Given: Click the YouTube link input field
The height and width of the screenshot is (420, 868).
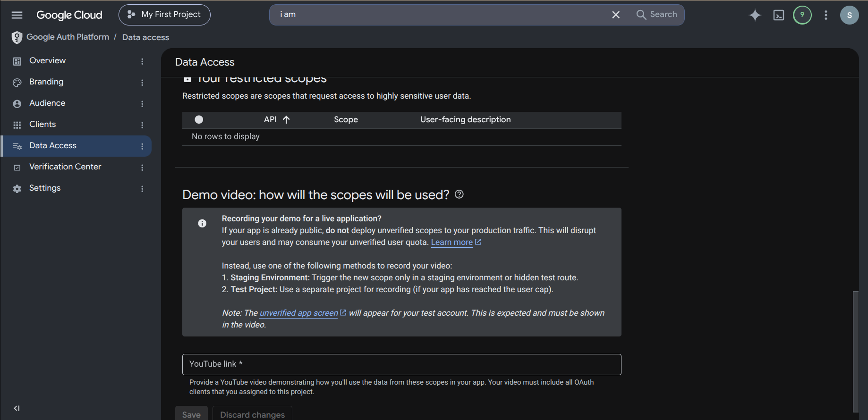Looking at the screenshot, I should pyautogui.click(x=402, y=364).
